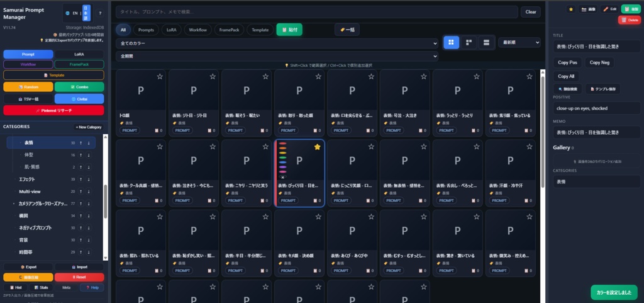Star the トロ顔 prompt card
The width and height of the screenshot is (644, 303).
tap(159, 76)
